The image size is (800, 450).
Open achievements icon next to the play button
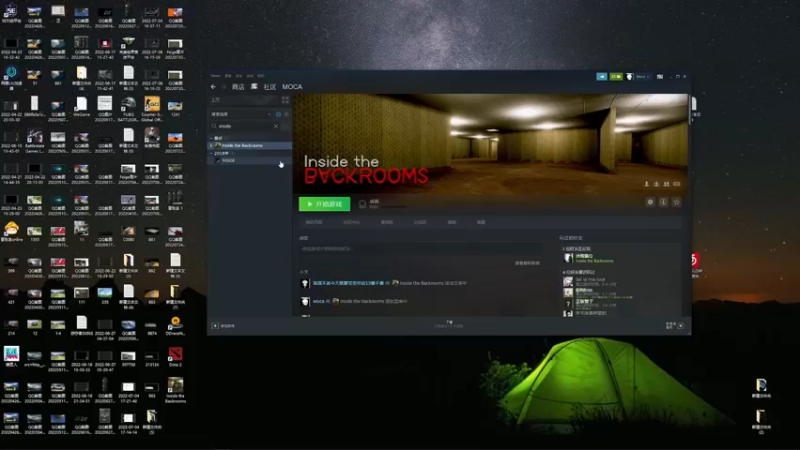pos(362,204)
